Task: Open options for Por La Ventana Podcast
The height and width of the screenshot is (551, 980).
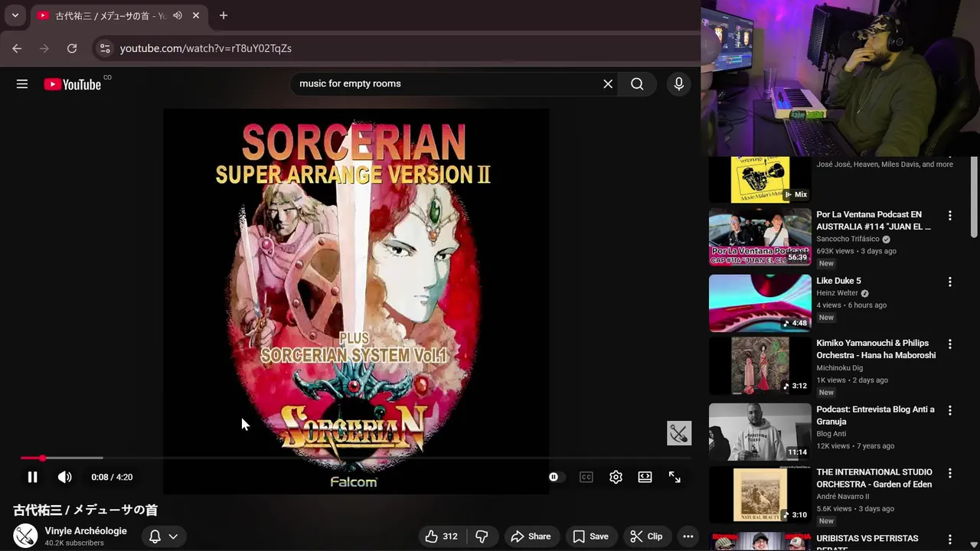Action: [x=950, y=216]
